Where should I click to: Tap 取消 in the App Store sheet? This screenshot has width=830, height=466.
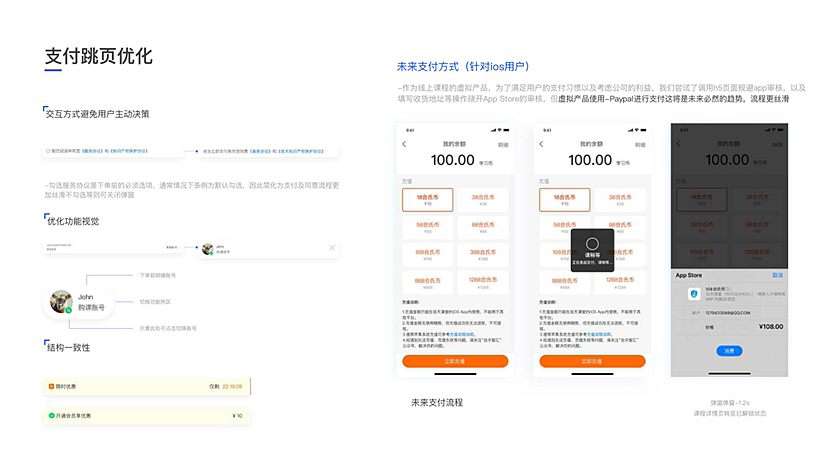[777, 275]
